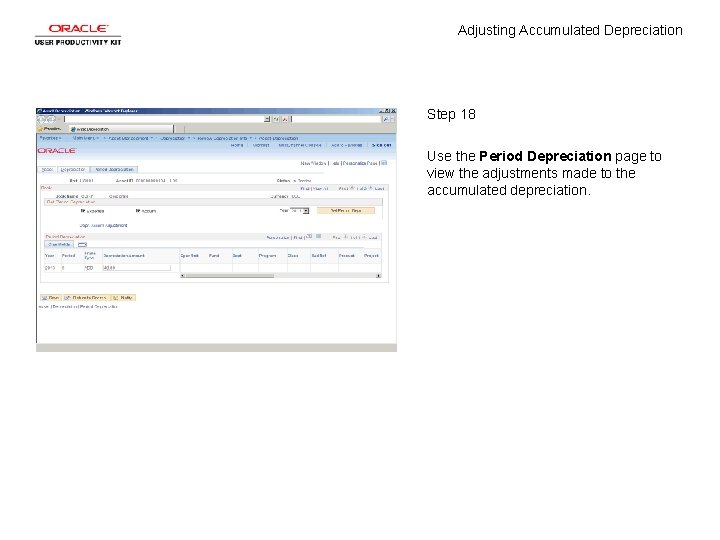Click the browser search magnifier icon
The width and height of the screenshot is (720, 540).
point(386,119)
